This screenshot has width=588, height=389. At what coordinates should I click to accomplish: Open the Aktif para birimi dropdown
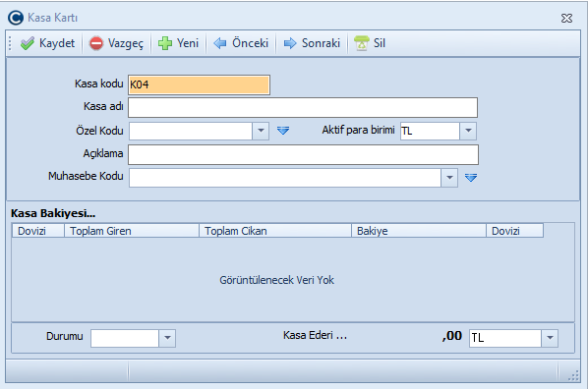(468, 131)
